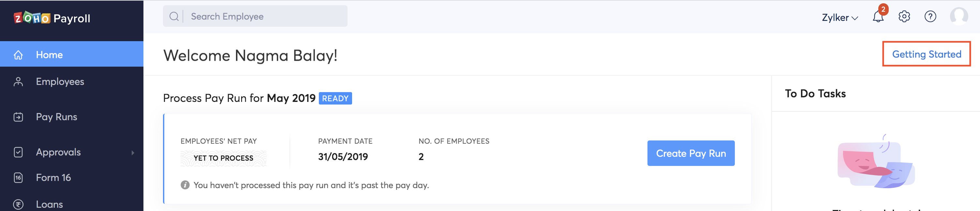Open the help question mark icon

point(930,17)
